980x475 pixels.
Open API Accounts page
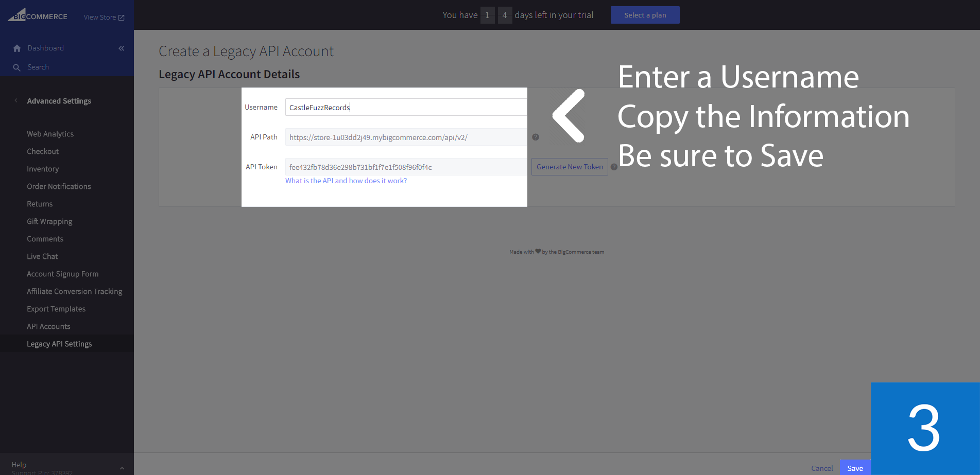pyautogui.click(x=48, y=326)
